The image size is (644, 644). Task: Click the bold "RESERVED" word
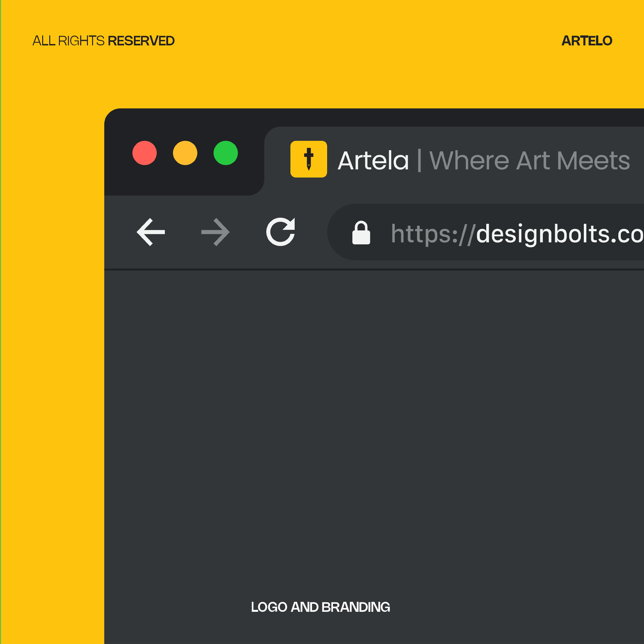(x=141, y=41)
